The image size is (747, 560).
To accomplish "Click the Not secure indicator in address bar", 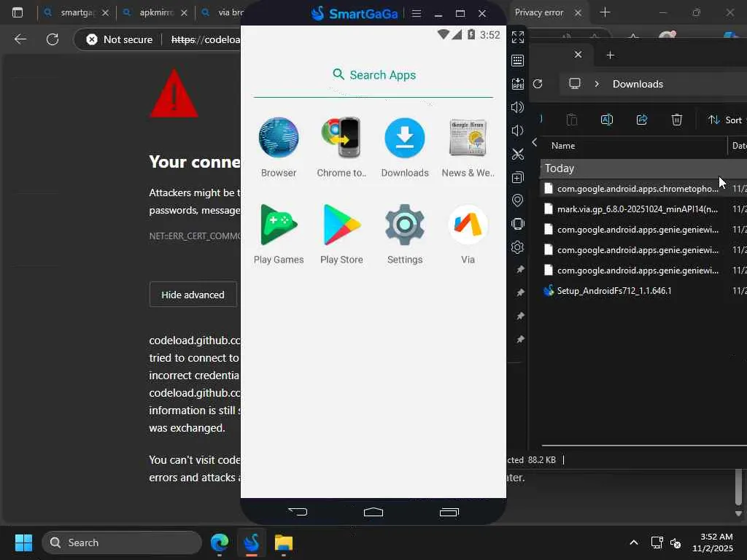I will [120, 39].
